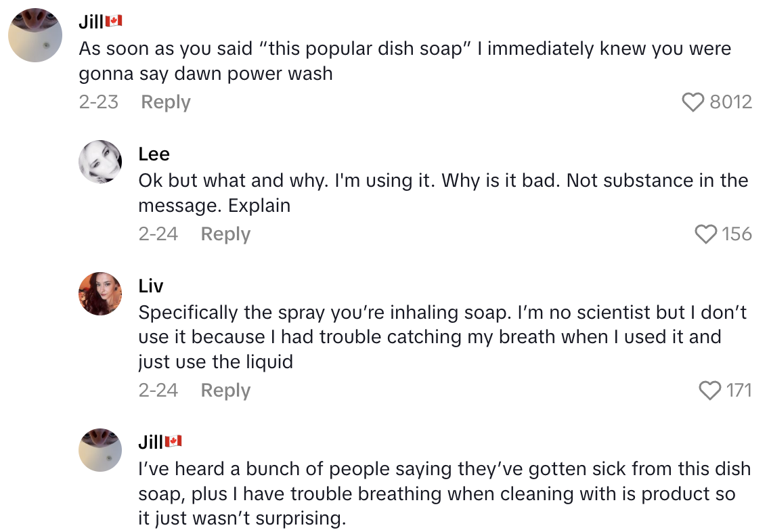Viewport: 769px width, 532px height.
Task: Expand replies under Jill's top comment
Action: coord(165,102)
